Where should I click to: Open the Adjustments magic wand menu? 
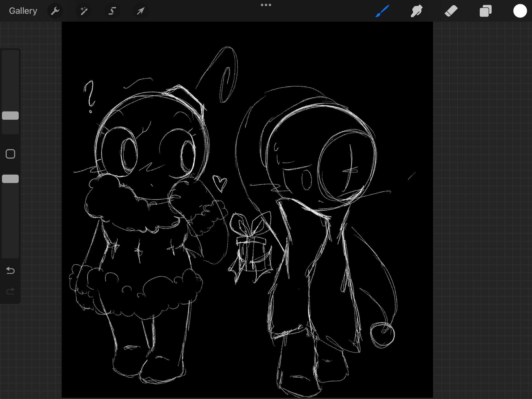click(84, 11)
